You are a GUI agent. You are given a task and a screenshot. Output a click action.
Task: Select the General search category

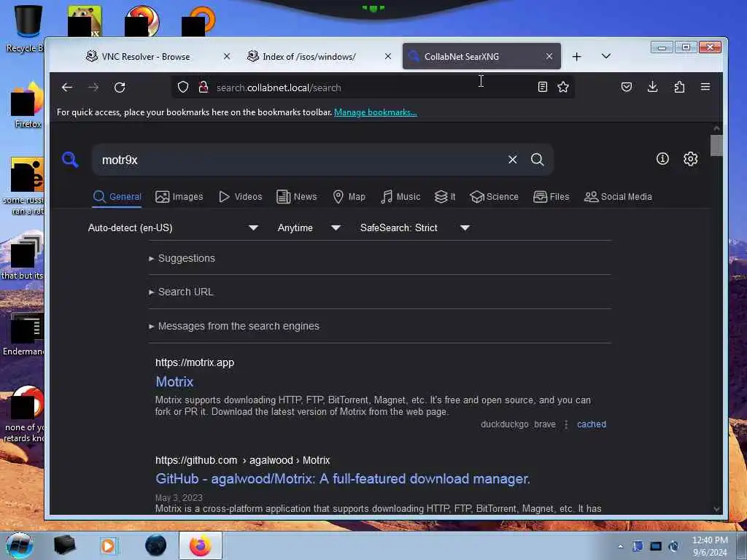tap(117, 197)
